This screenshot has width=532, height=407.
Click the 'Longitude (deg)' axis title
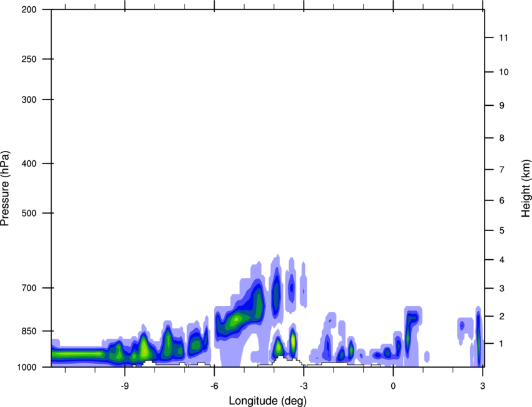268,401
